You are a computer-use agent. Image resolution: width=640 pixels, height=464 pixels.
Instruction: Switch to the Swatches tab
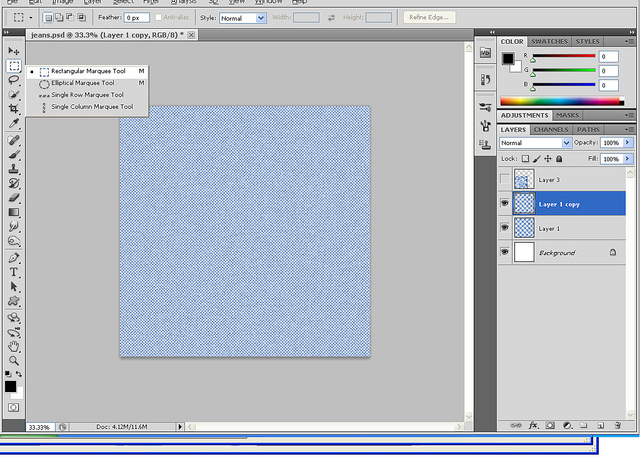pyautogui.click(x=549, y=42)
